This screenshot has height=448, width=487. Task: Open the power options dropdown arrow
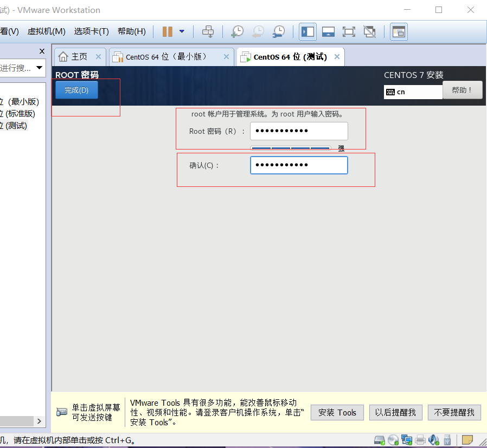(182, 31)
